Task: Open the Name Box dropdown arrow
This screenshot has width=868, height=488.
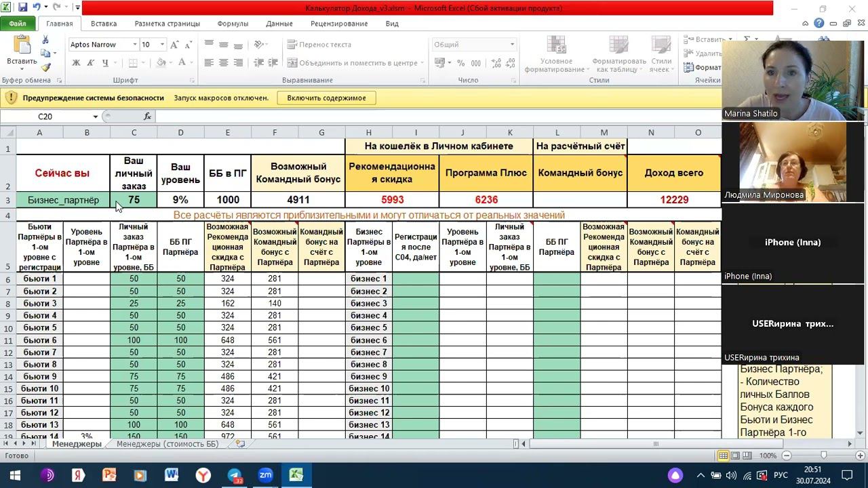Action: (96, 117)
